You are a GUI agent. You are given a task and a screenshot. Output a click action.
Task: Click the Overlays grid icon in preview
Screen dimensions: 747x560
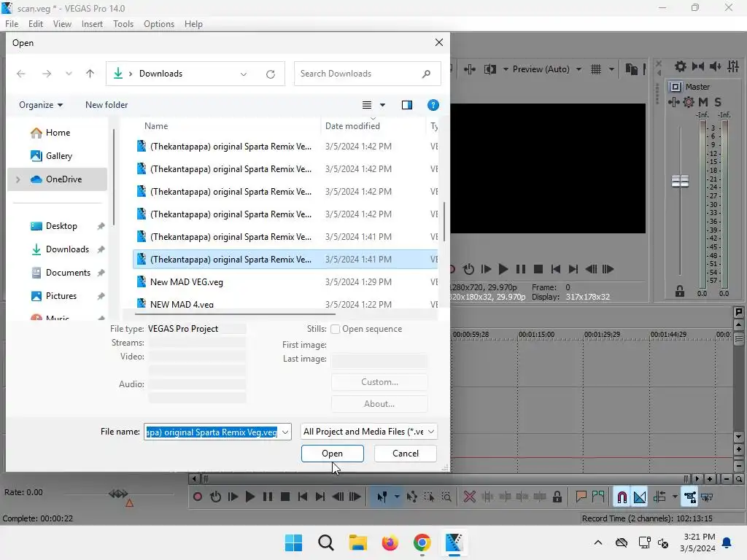point(596,69)
